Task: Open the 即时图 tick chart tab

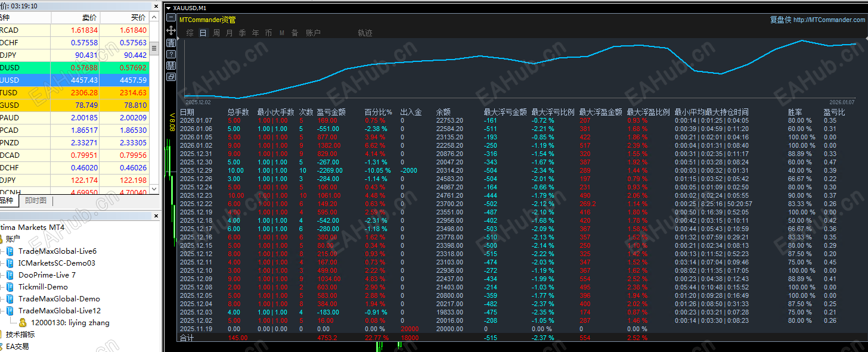Action: 35,201
